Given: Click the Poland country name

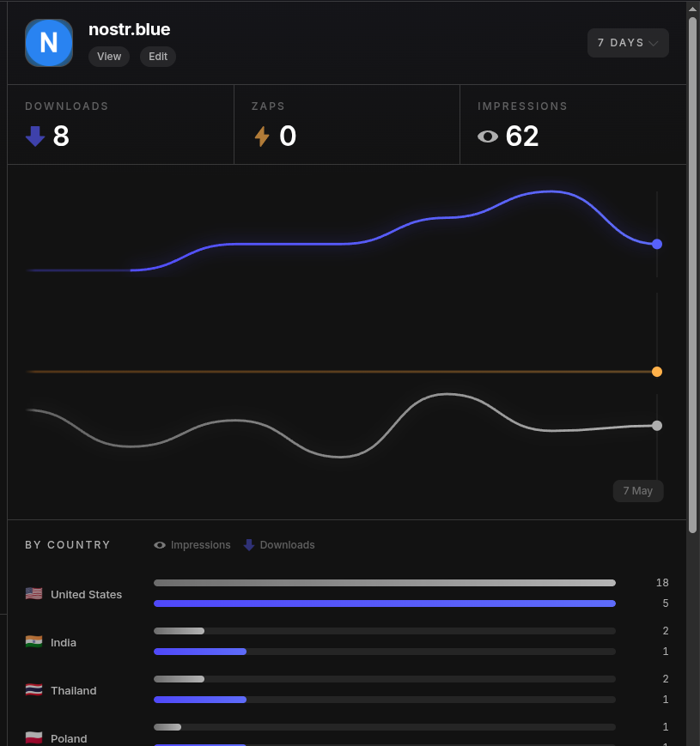Looking at the screenshot, I should [x=69, y=739].
